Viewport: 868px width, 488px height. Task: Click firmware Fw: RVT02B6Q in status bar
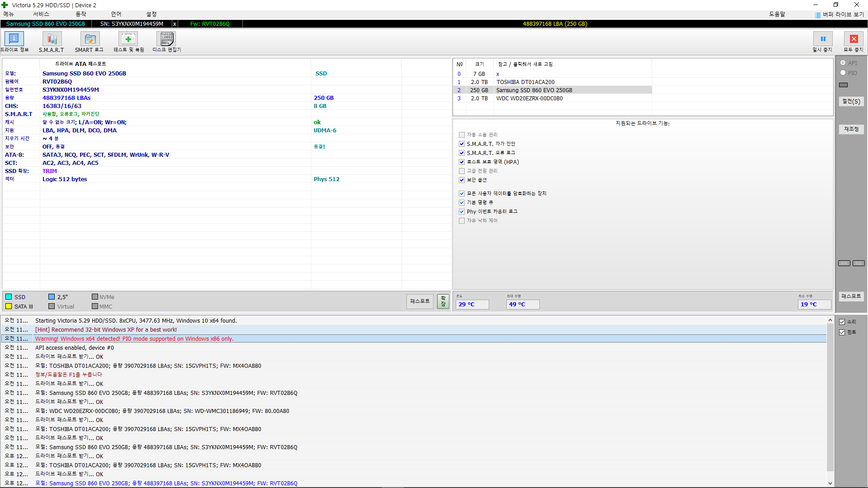tap(210, 24)
